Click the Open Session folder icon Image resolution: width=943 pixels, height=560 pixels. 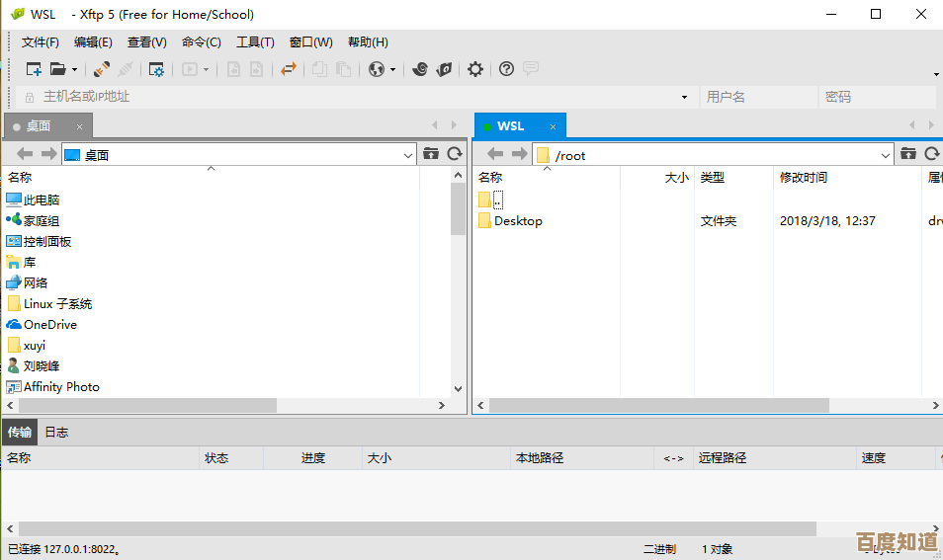pyautogui.click(x=58, y=69)
